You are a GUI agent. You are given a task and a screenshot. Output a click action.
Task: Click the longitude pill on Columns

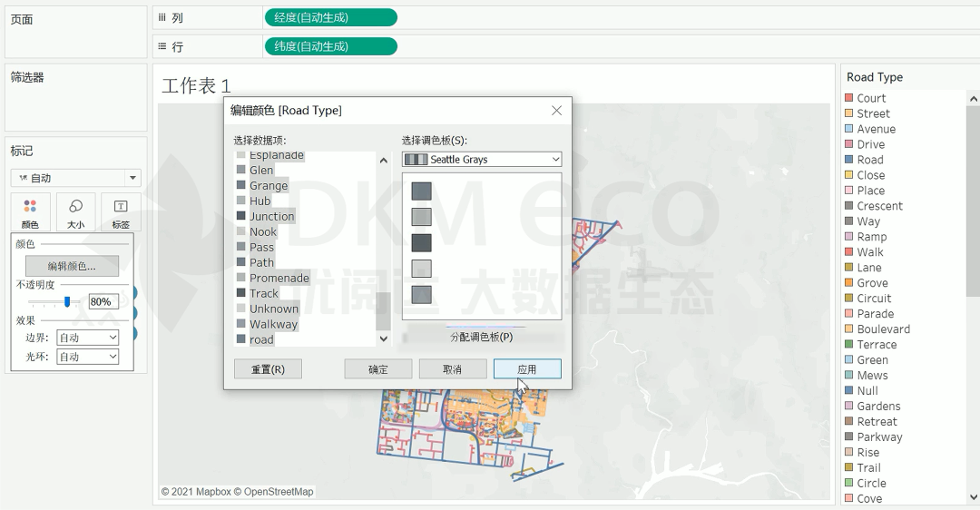point(330,17)
